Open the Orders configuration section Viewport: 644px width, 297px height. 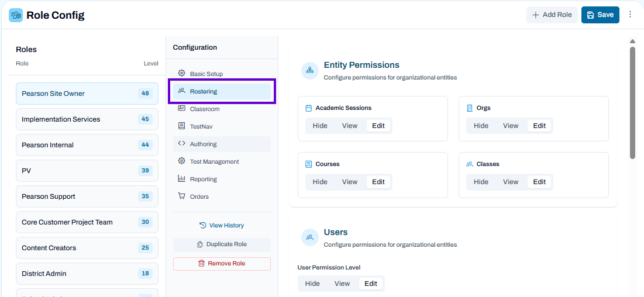pos(222,197)
